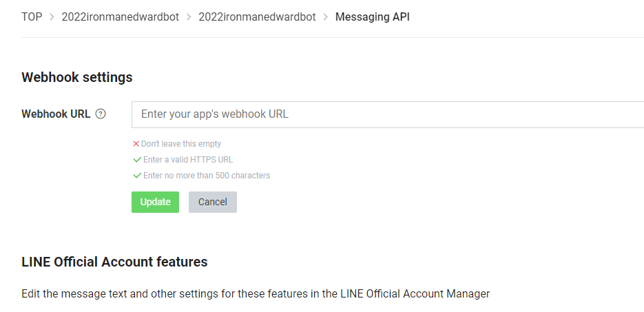Go to the TOP breadcrumb link
The image size is (644, 312).
click(32, 17)
